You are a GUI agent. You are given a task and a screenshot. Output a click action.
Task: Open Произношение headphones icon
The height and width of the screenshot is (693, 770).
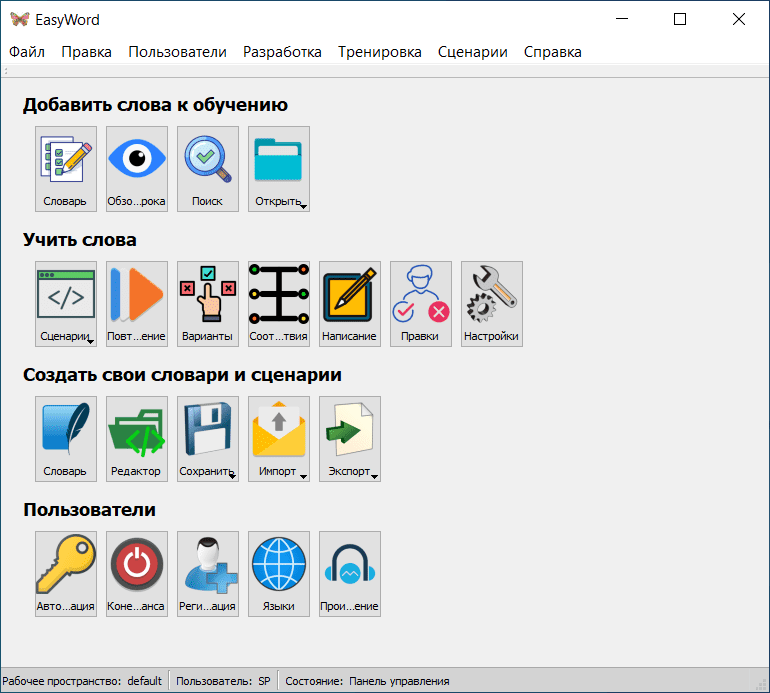350,574
